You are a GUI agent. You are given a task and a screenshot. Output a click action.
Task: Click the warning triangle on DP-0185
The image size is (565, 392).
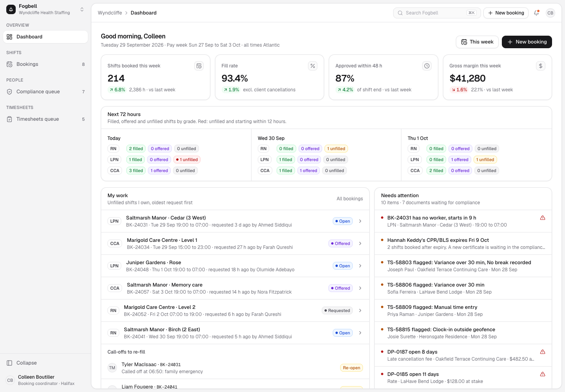[x=543, y=374]
